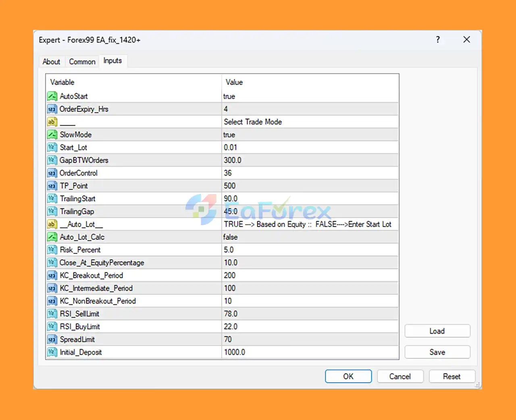Select the SpreadLimit variable name
The height and width of the screenshot is (420, 516).
click(77, 339)
